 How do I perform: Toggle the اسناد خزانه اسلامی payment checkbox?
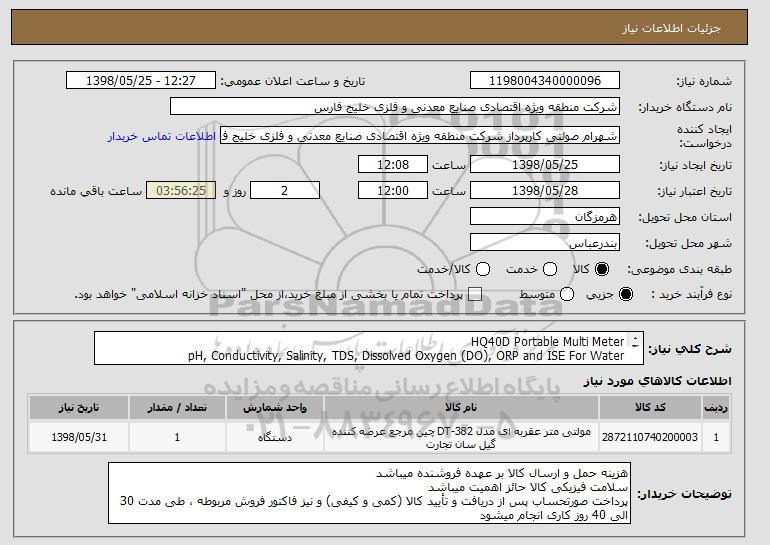(474, 295)
